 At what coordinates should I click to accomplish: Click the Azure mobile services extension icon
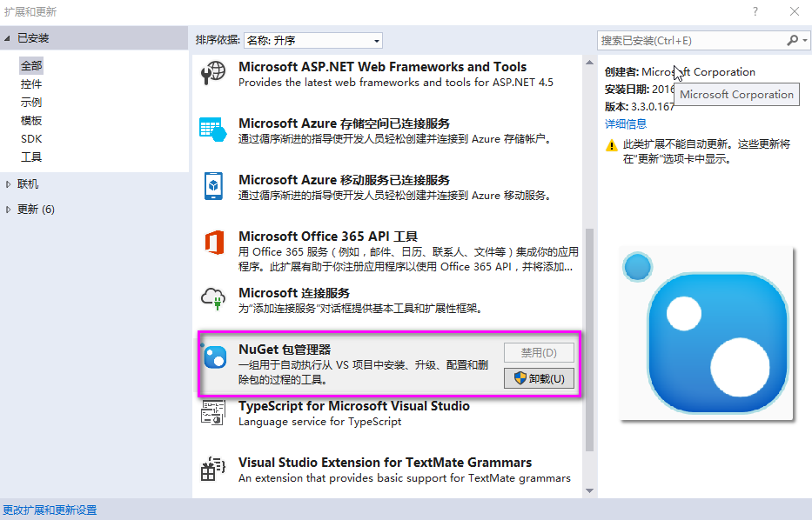click(x=213, y=186)
